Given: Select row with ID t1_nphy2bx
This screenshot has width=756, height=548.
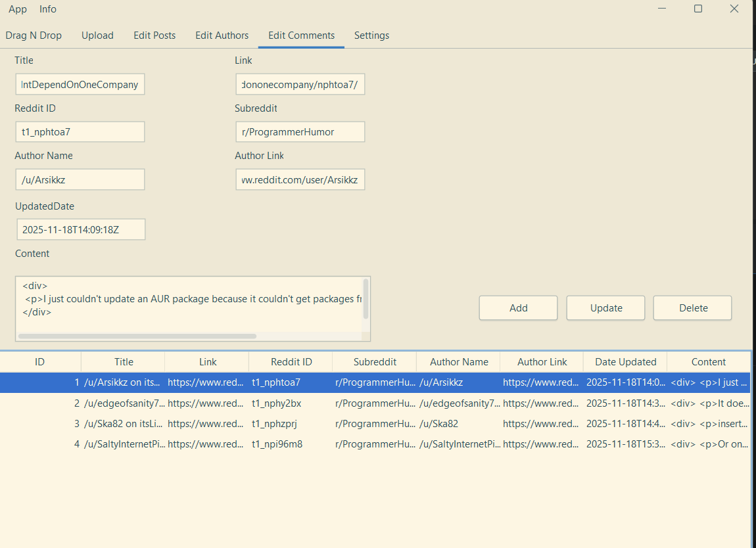Looking at the screenshot, I should click(x=375, y=403).
